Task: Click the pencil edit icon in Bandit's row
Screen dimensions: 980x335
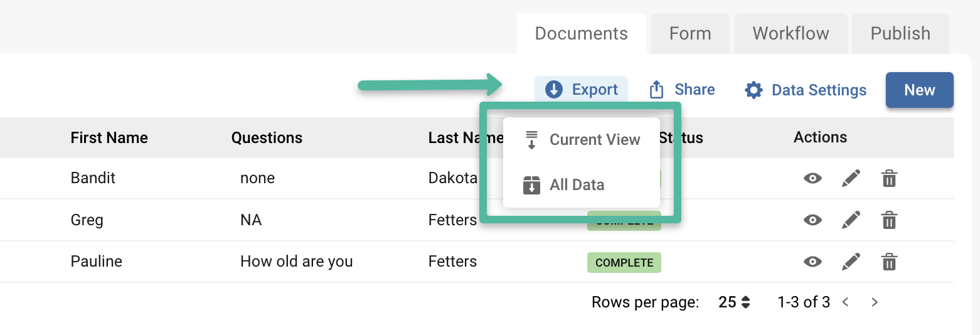Action: (851, 178)
